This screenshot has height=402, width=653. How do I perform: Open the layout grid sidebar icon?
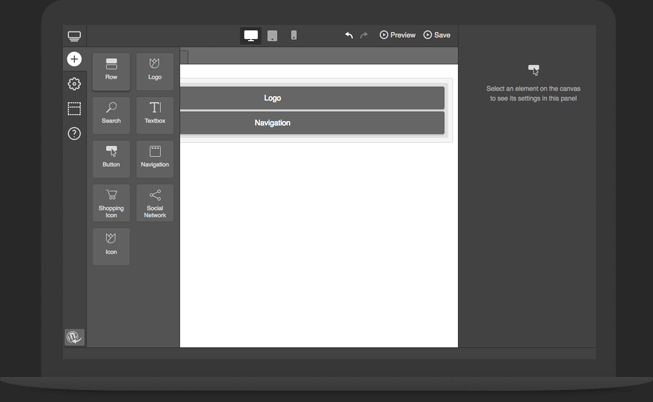[74, 108]
